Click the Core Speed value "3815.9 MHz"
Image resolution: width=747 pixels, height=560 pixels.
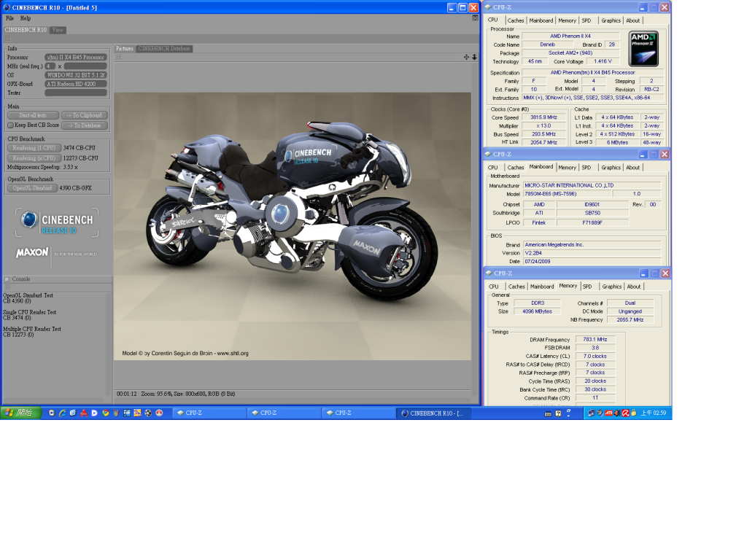pos(543,117)
